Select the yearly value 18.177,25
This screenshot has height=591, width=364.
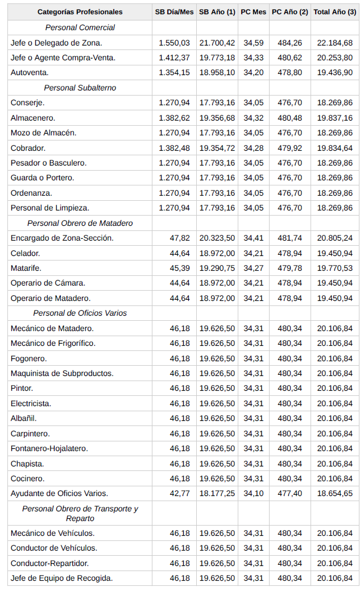click(x=217, y=493)
